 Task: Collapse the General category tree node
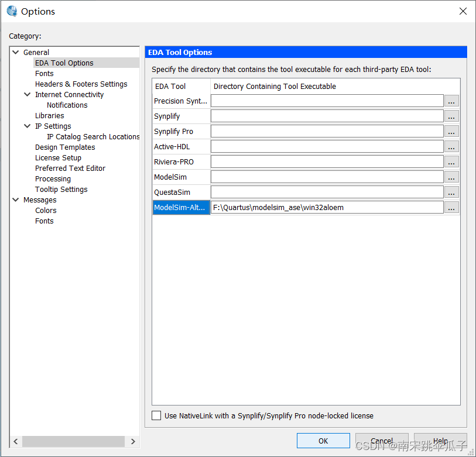16,52
